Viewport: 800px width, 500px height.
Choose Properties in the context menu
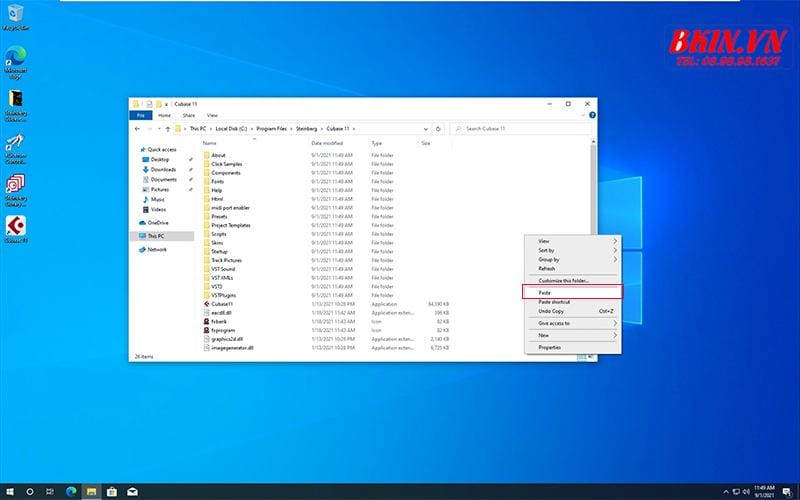[x=573, y=347]
